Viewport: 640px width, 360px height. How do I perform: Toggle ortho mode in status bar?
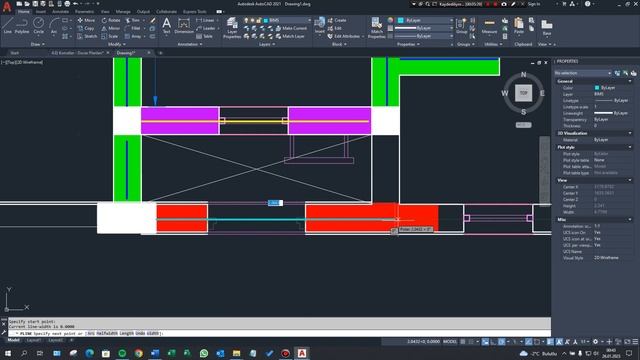click(493, 342)
